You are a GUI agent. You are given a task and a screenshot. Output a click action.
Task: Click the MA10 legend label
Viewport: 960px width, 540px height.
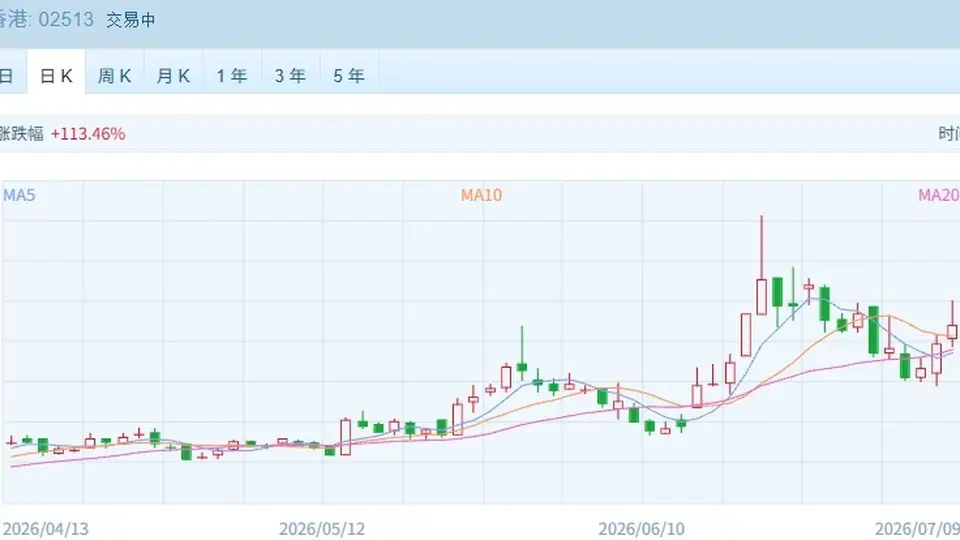481,195
